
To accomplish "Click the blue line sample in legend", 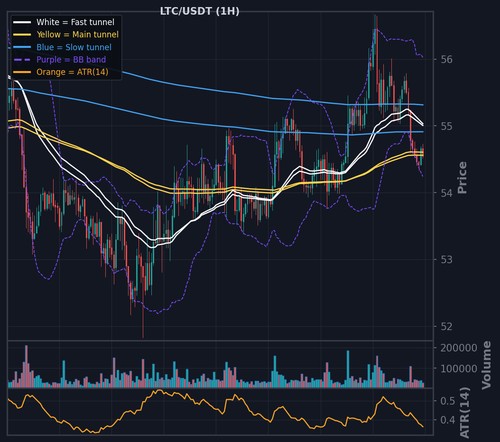I will [22, 47].
